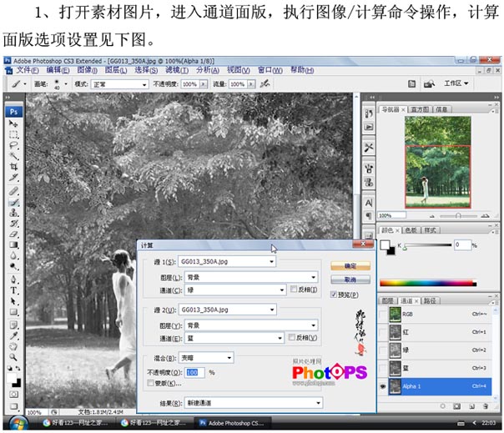Select the Path Selection tool

[13, 301]
